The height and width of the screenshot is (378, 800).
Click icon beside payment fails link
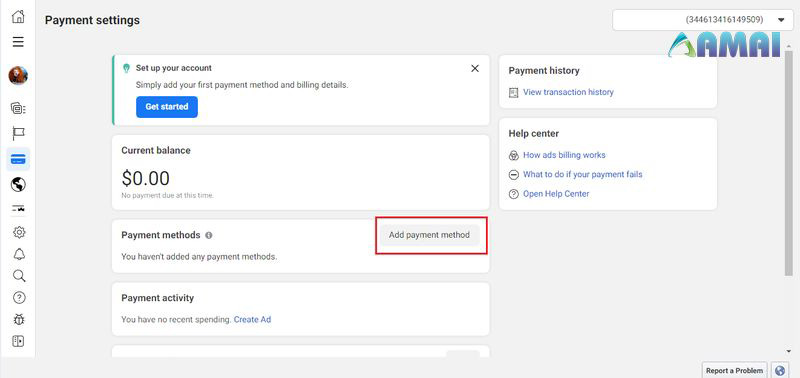click(514, 174)
